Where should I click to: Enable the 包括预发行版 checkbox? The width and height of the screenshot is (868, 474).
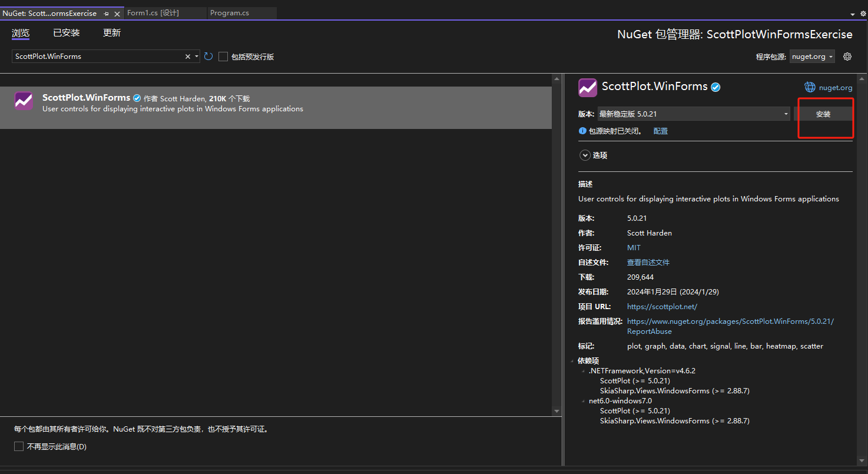pos(223,57)
